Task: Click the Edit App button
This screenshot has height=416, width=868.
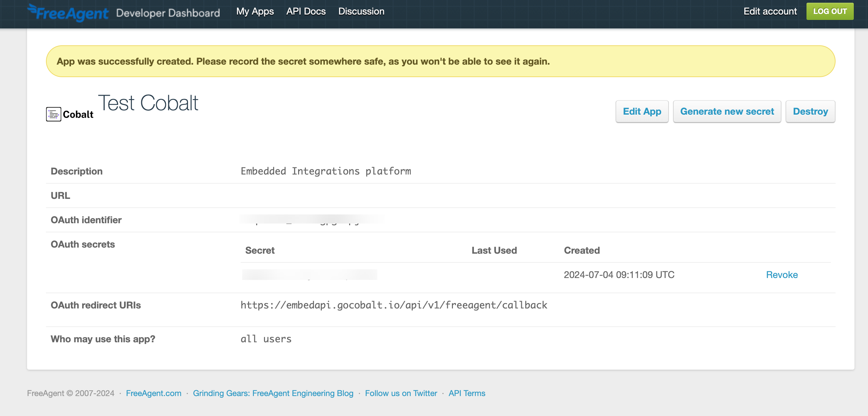Action: point(642,111)
